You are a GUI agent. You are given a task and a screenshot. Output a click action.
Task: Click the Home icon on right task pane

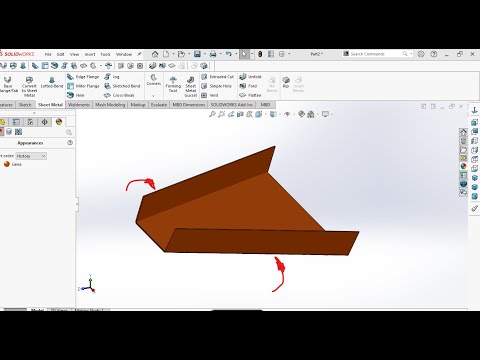(464, 132)
